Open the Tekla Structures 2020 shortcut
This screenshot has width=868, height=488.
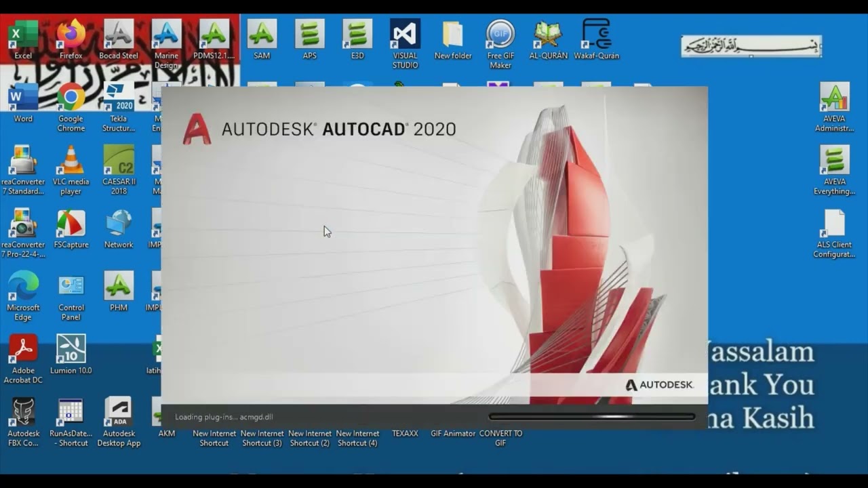(119, 107)
